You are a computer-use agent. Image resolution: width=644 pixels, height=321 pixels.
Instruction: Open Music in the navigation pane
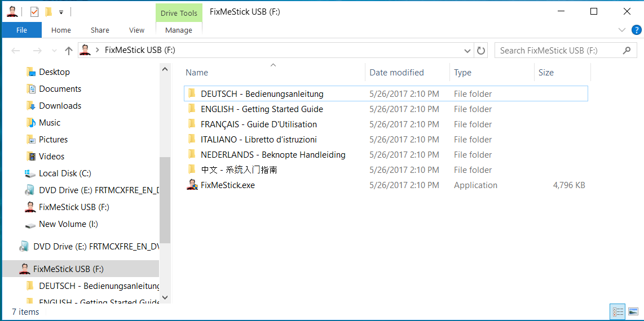click(x=49, y=123)
